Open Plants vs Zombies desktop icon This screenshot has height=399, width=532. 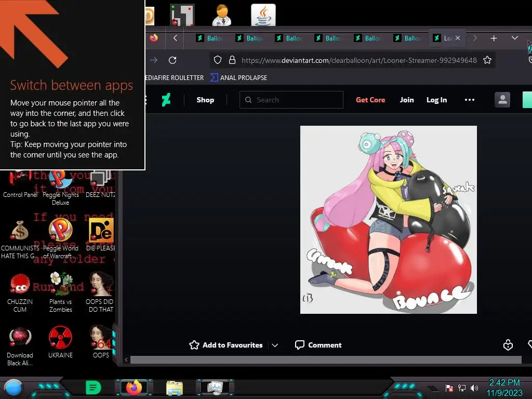pos(60,293)
